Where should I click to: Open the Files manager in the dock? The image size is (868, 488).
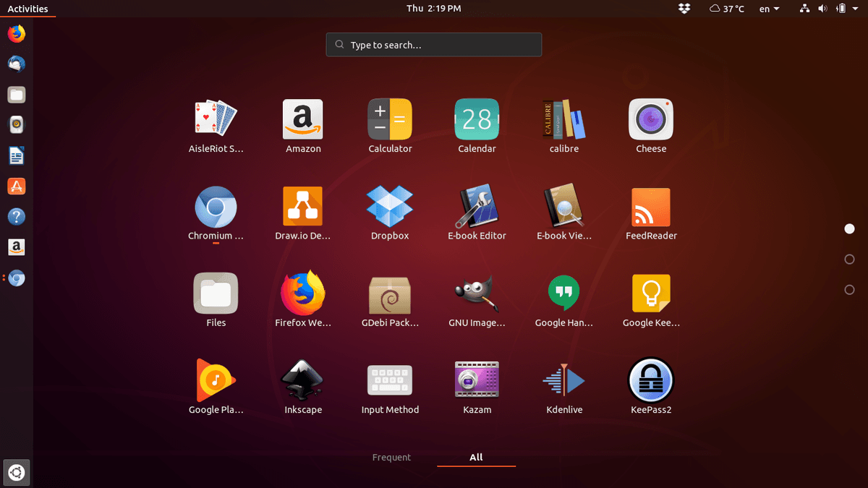(16, 95)
